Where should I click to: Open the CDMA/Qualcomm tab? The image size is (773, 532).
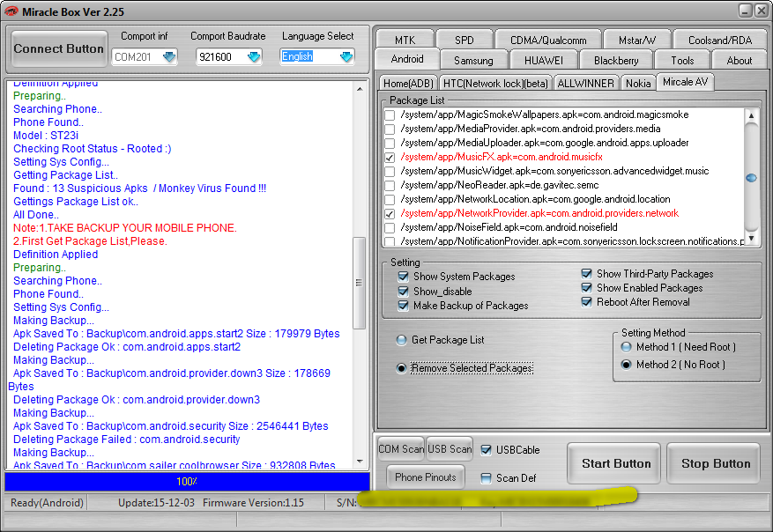point(548,40)
